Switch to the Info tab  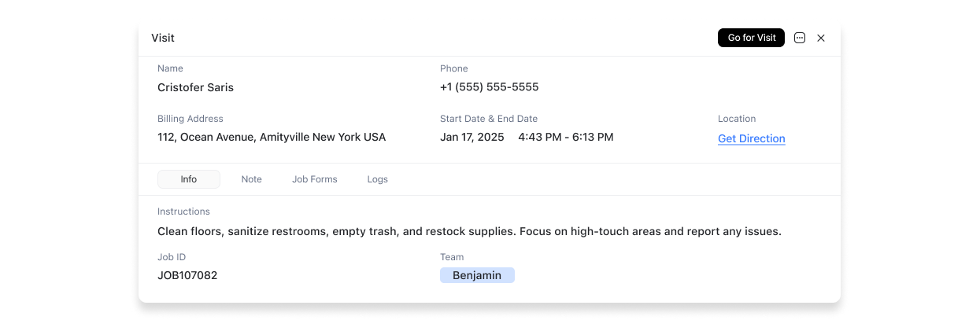click(x=189, y=179)
